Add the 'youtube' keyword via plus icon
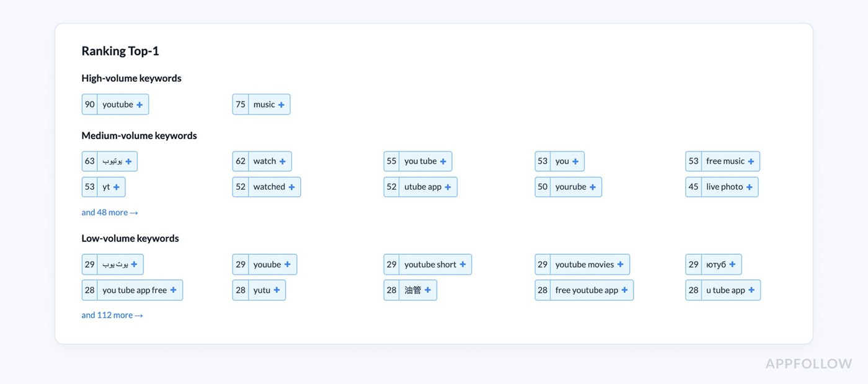868x384 pixels. tap(139, 105)
